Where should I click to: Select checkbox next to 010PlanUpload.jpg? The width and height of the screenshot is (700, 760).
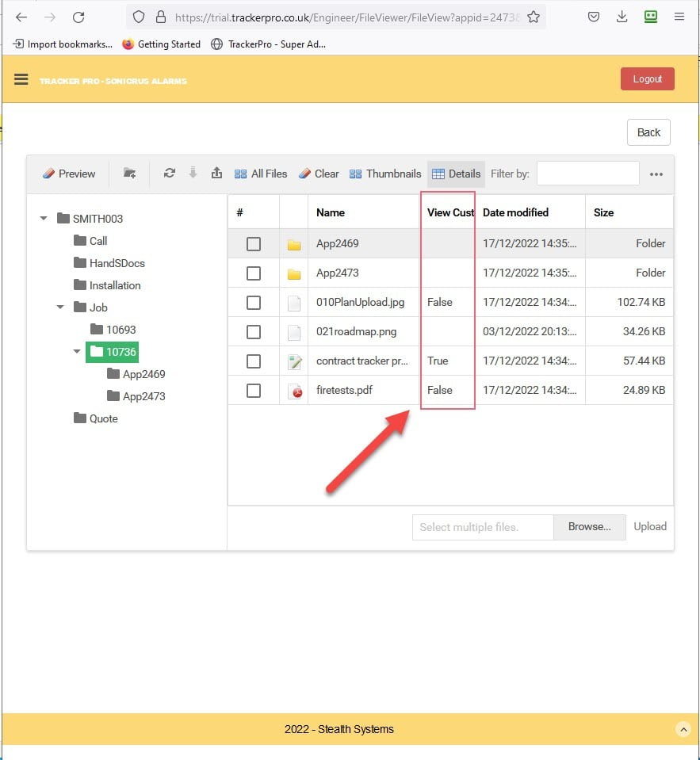tap(254, 303)
